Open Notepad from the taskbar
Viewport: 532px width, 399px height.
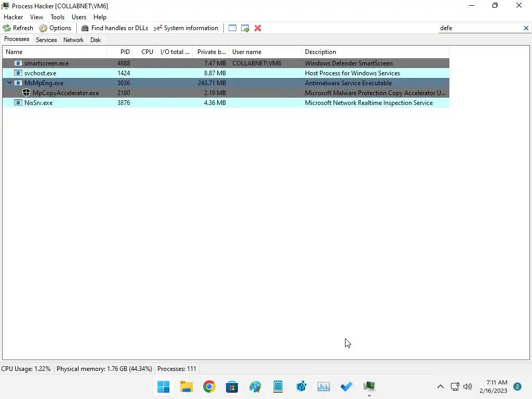pos(278,387)
